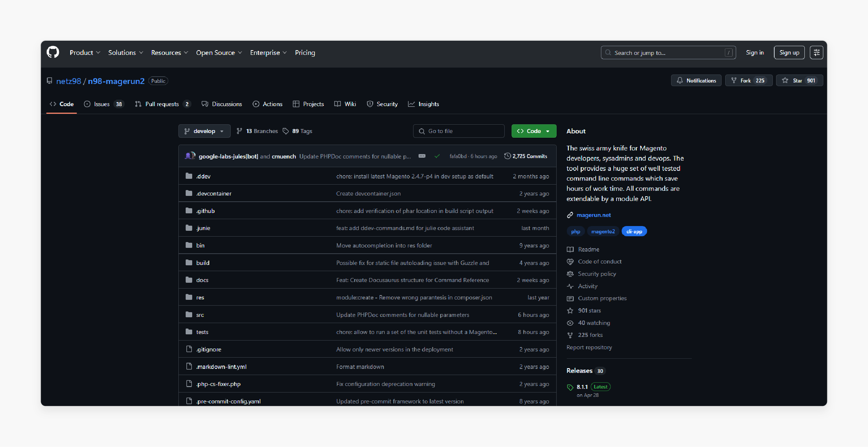Click the file icon for .php-cs-fixer.php
This screenshot has height=447, width=868.
tap(189, 383)
